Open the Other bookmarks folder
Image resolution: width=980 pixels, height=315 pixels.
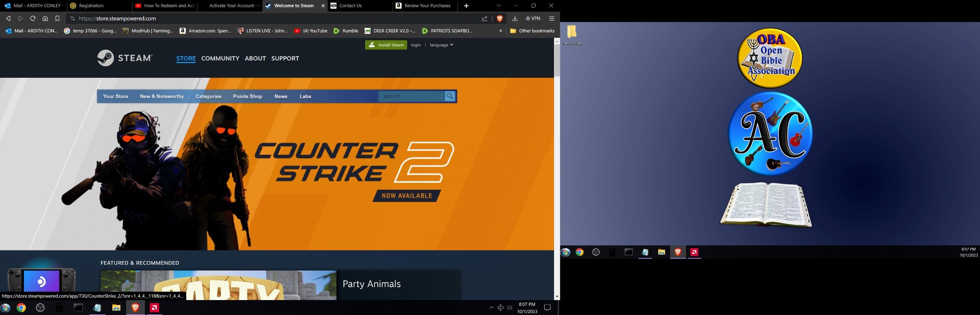tap(532, 31)
